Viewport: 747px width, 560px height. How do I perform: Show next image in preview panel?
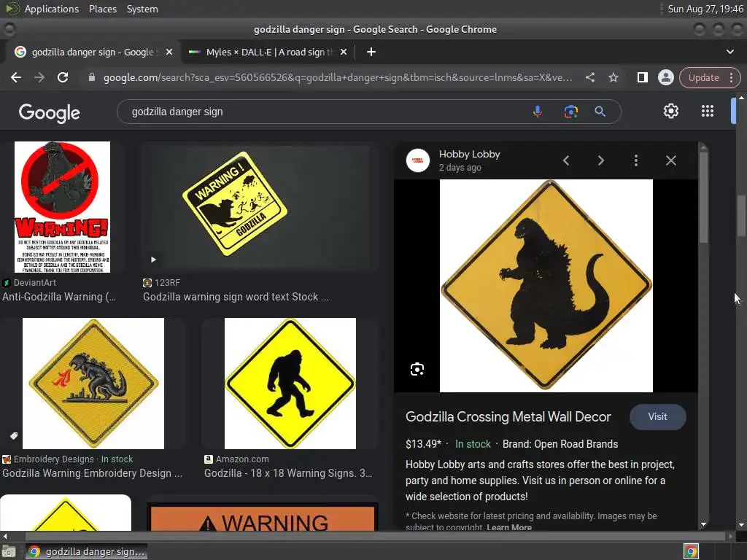[x=601, y=160]
